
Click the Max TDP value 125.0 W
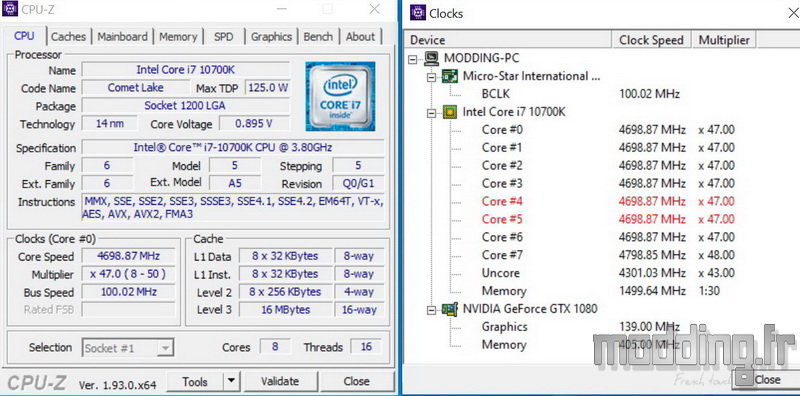[268, 87]
